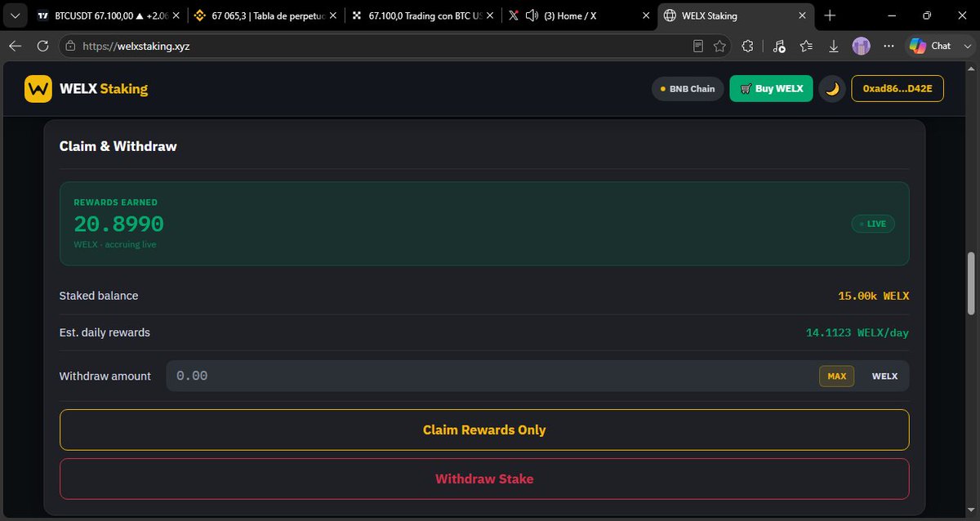Open a new browser tab
Screen dimensions: 980x521
pos(830,16)
